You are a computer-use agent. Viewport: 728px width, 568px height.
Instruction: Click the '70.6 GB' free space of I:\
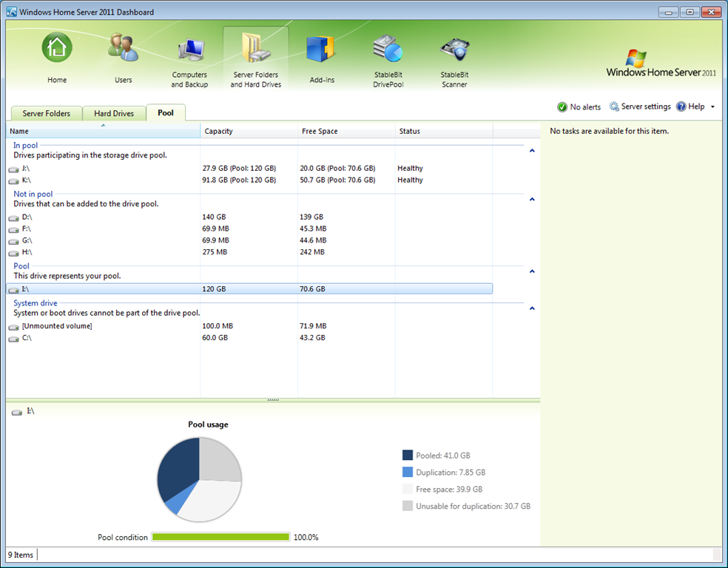(312, 289)
